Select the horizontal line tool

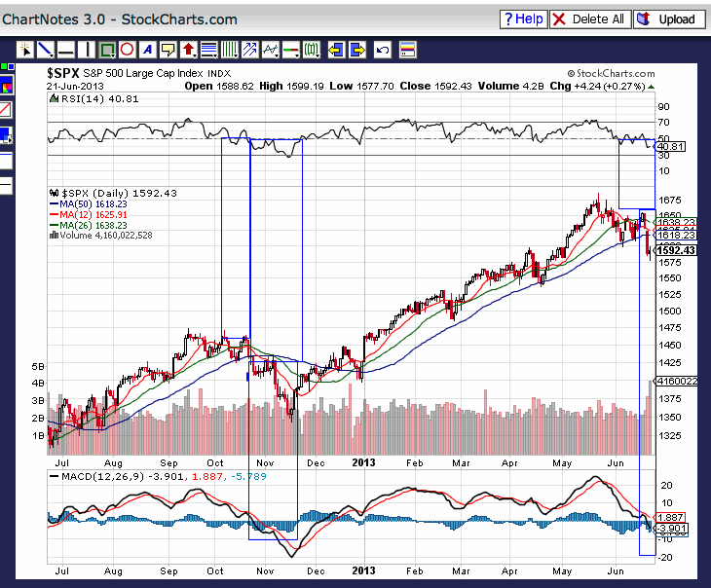pyautogui.click(x=66, y=50)
